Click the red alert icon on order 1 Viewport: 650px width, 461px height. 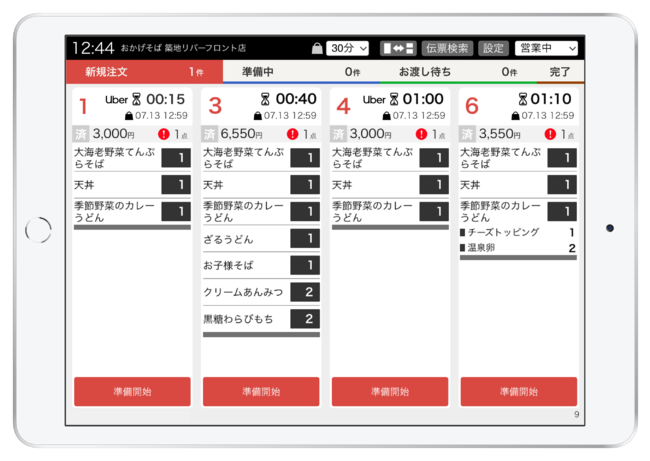point(163,134)
